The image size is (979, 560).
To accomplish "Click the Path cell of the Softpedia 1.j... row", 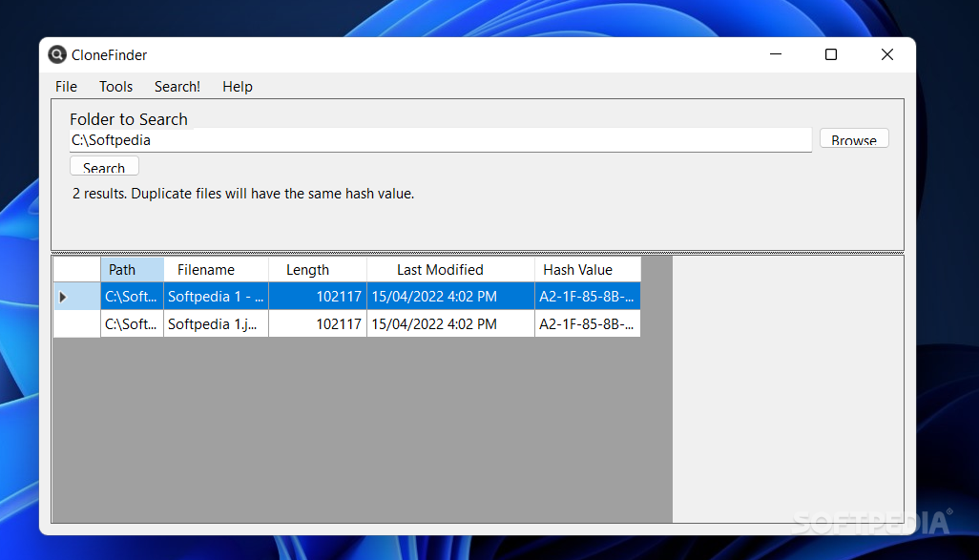I will click(x=133, y=324).
